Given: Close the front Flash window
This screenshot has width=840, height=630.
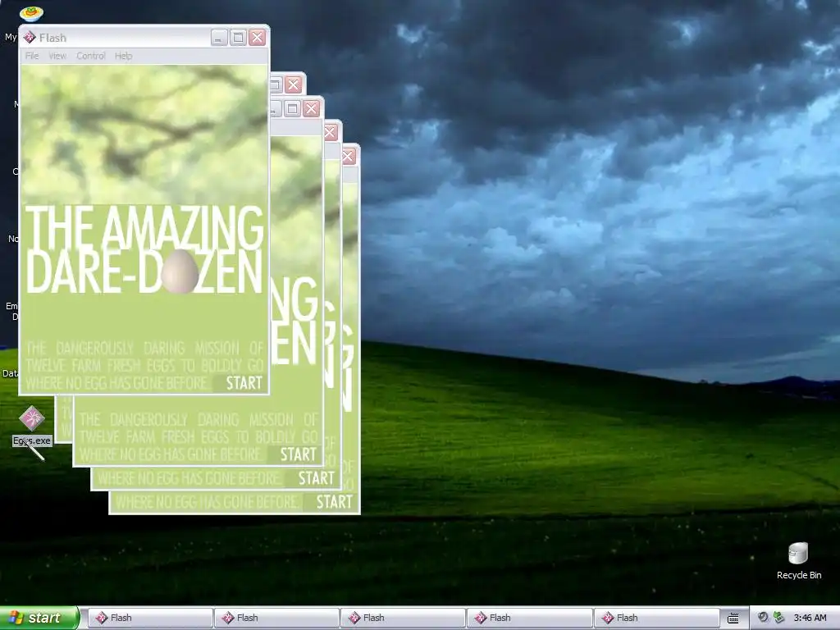Looking at the screenshot, I should click(257, 37).
